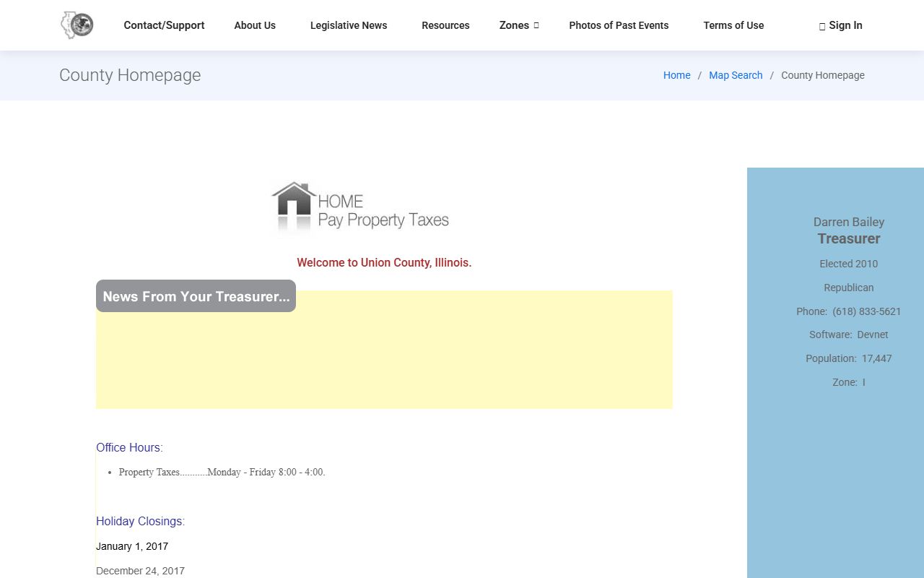Click the Holiday Closings heading
924x578 pixels.
pyautogui.click(x=140, y=522)
